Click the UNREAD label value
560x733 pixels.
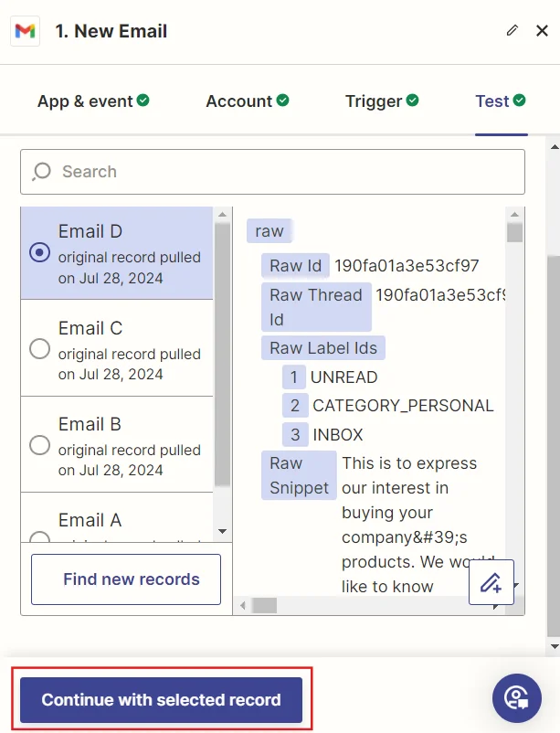(x=344, y=377)
